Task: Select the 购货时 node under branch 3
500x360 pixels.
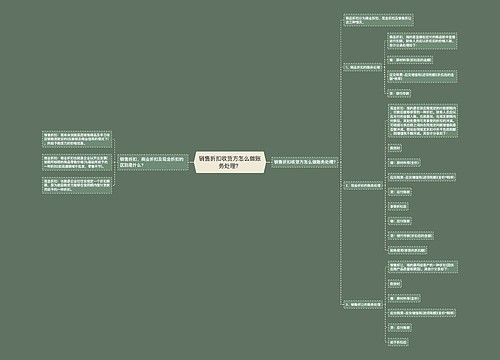Action: coord(395,284)
